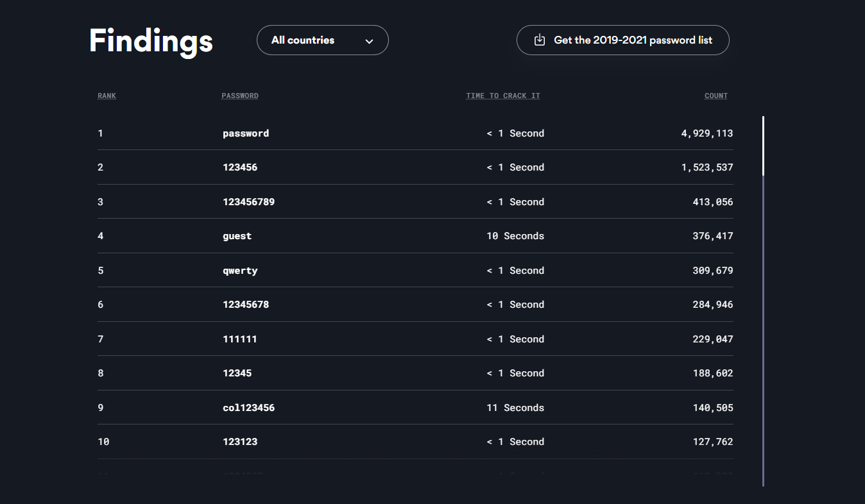Click the 'qwerty' password entry
Image resolution: width=865 pixels, height=504 pixels.
[240, 271]
